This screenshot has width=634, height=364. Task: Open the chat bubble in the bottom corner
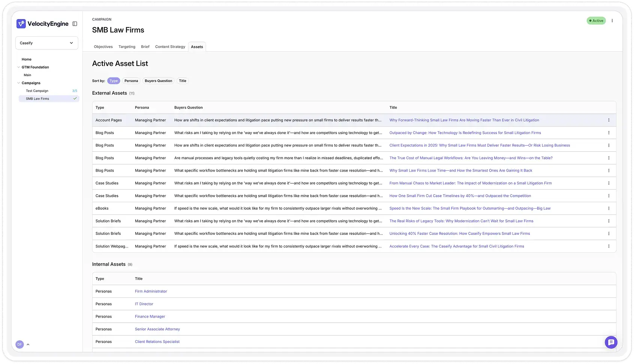click(611, 342)
